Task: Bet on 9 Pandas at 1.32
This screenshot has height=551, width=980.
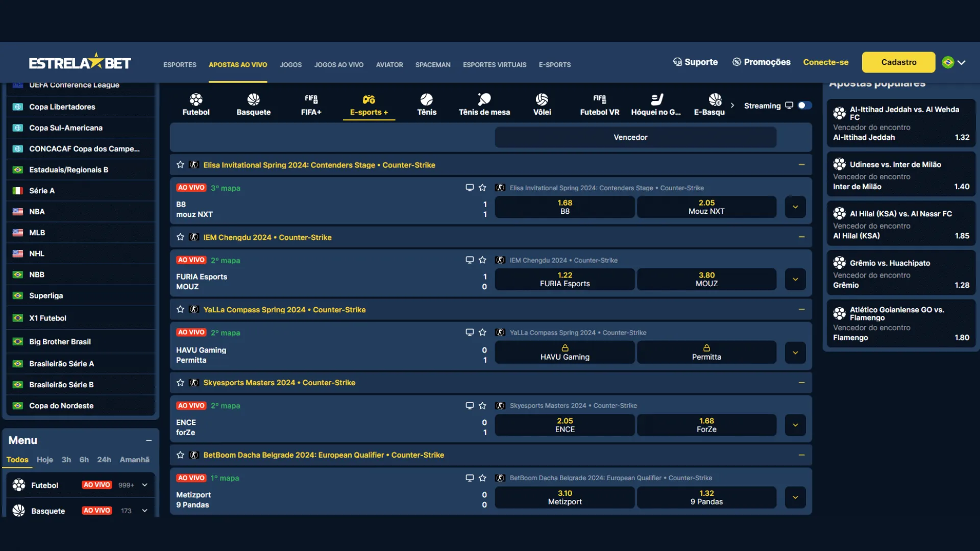Action: click(706, 497)
